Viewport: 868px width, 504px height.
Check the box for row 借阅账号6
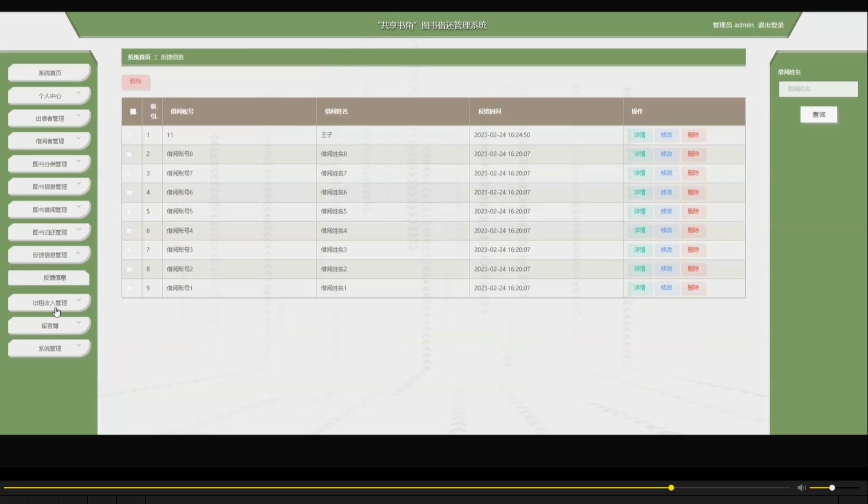click(129, 192)
